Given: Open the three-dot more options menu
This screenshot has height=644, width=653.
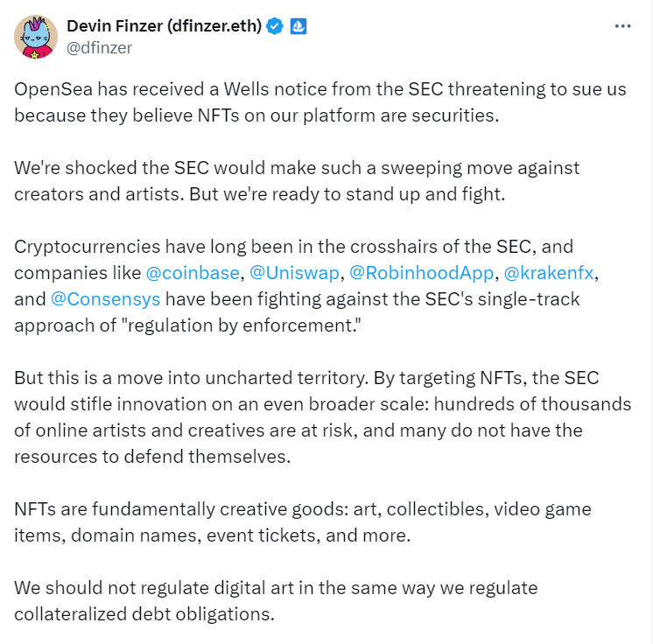Looking at the screenshot, I should [622, 25].
